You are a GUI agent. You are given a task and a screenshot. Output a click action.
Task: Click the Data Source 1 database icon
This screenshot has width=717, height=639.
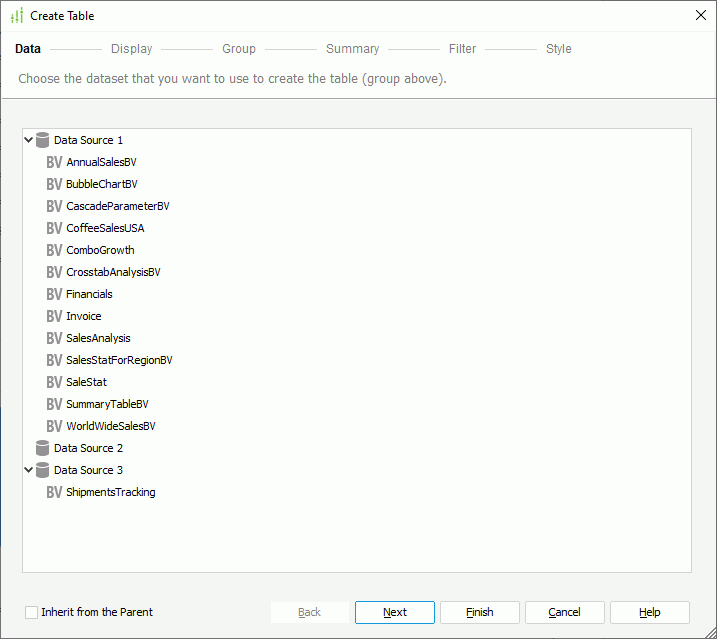tap(42, 140)
